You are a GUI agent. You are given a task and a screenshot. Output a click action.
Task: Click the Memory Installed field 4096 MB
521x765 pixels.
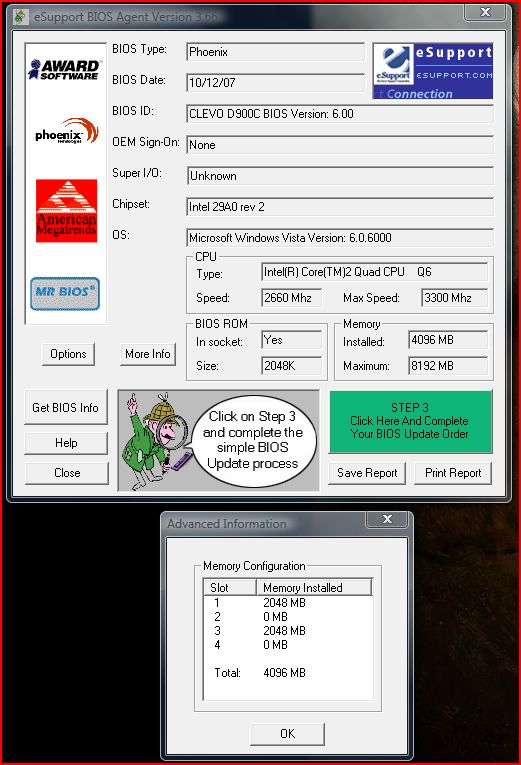[x=448, y=340]
